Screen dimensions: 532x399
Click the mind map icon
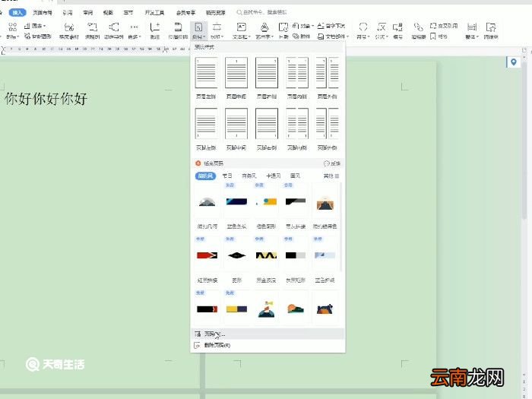pyautogui.click(x=114, y=30)
